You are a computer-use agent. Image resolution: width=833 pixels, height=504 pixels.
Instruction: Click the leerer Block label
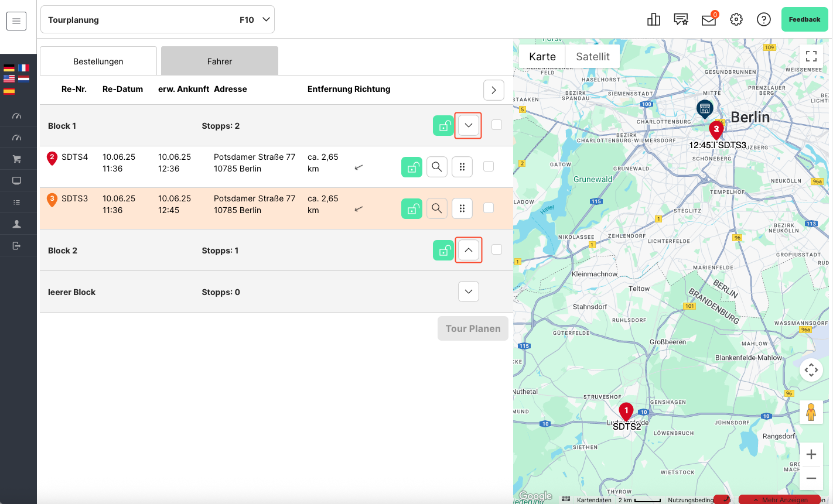click(71, 292)
